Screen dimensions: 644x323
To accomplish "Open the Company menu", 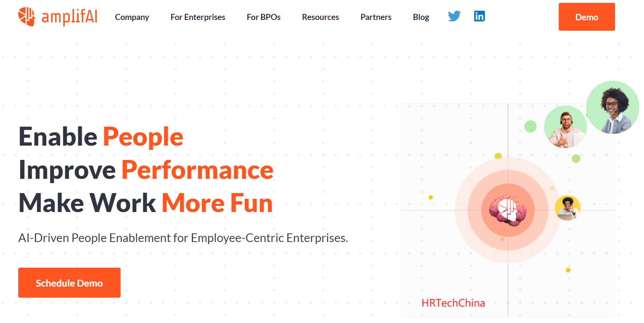I will [132, 17].
